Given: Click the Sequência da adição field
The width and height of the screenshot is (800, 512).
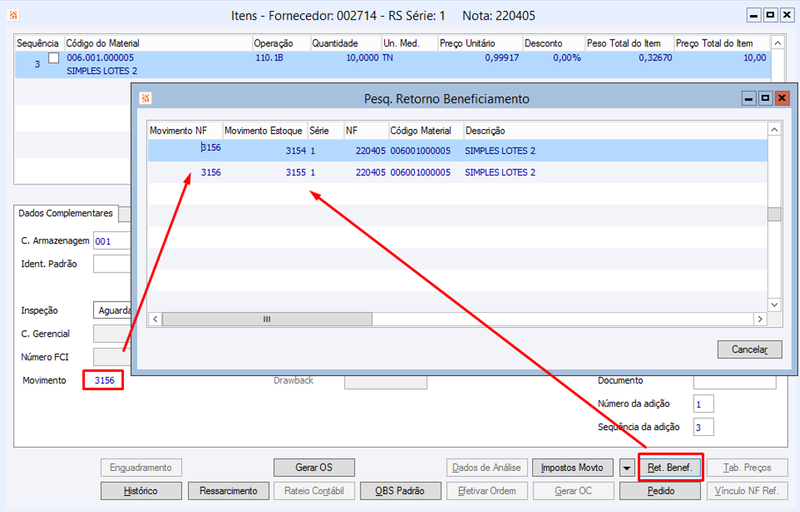Looking at the screenshot, I should pos(704,427).
